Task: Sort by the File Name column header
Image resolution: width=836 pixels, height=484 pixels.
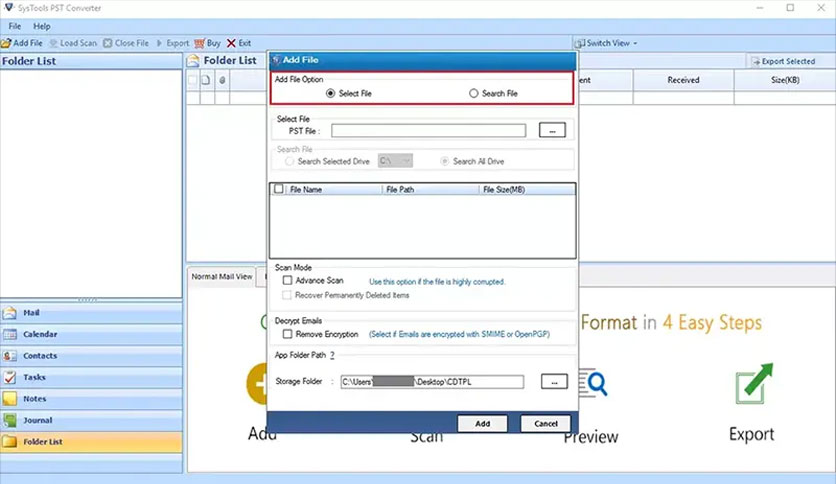Action: [x=334, y=189]
